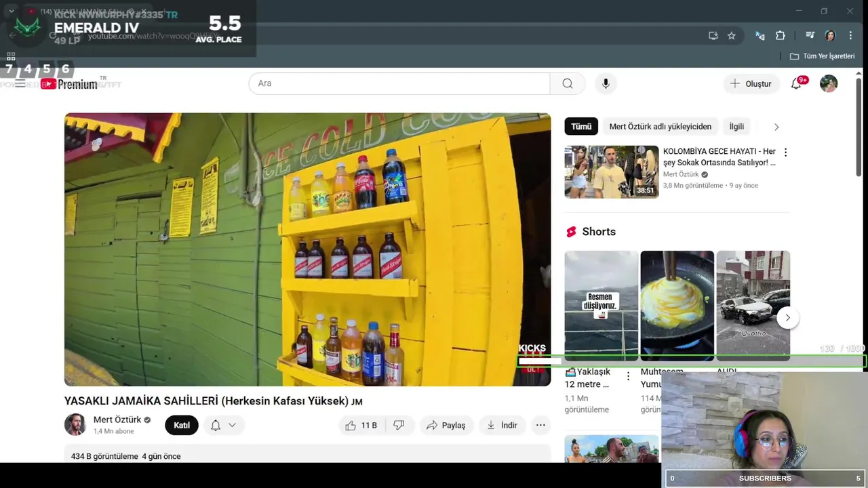The width and height of the screenshot is (868, 488).
Task: Open the translate extension icon
Action: click(759, 35)
